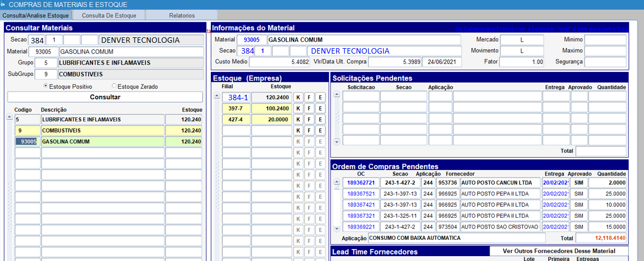Viewport: 644px width, 261px height.
Task: Click the Custo Medio field 5.4082
Action: point(280,62)
